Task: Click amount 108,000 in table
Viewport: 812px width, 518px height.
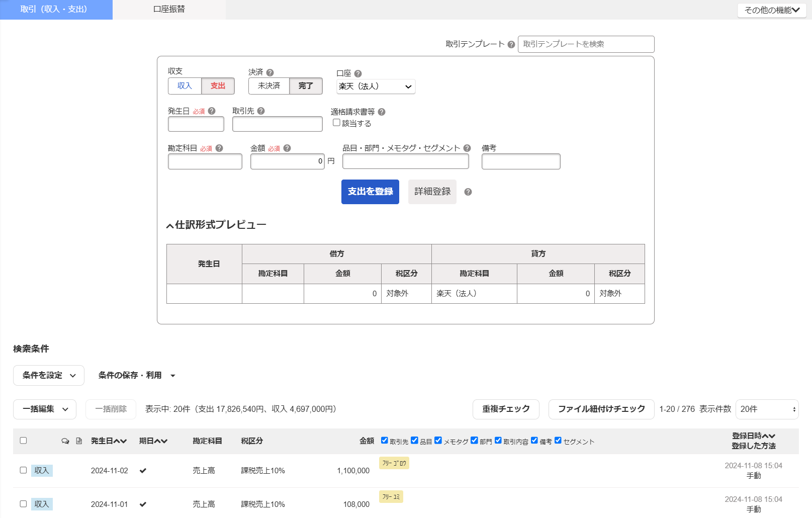Action: coord(356,504)
